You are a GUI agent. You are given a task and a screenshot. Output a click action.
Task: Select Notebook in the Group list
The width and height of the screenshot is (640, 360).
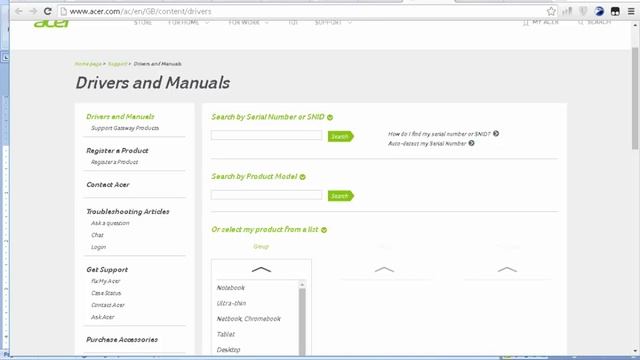pos(231,288)
